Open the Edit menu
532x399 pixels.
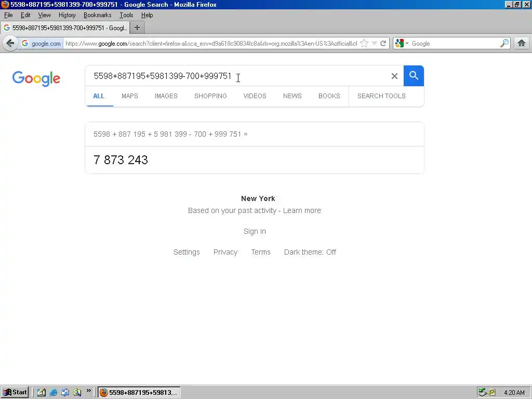(x=25, y=15)
